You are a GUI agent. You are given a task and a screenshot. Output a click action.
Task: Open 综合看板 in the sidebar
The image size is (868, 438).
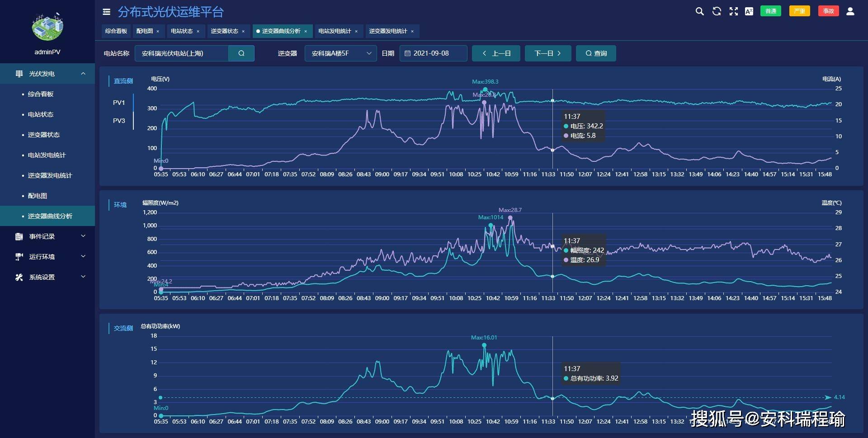coord(47,94)
